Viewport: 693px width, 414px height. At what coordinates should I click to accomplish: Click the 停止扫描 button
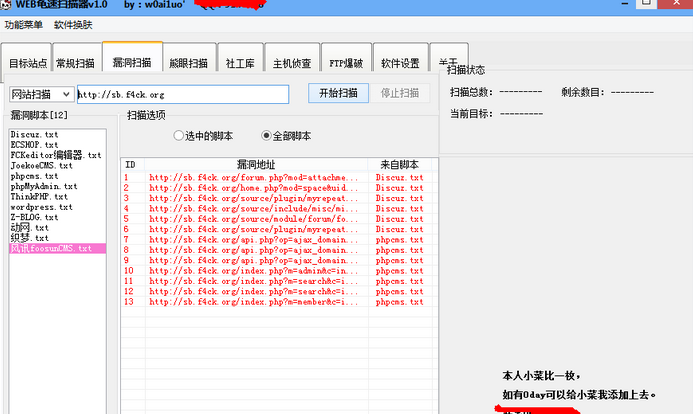[x=400, y=93]
